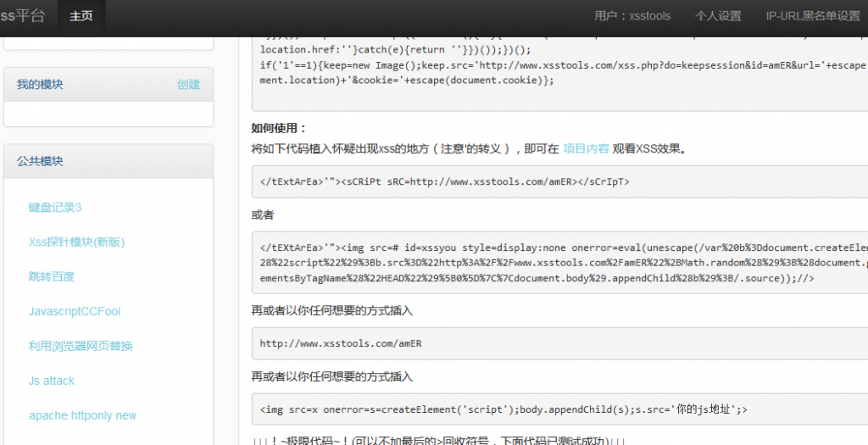Open IP-URL黑名单设置
This screenshot has height=445, width=868.
click(x=813, y=16)
